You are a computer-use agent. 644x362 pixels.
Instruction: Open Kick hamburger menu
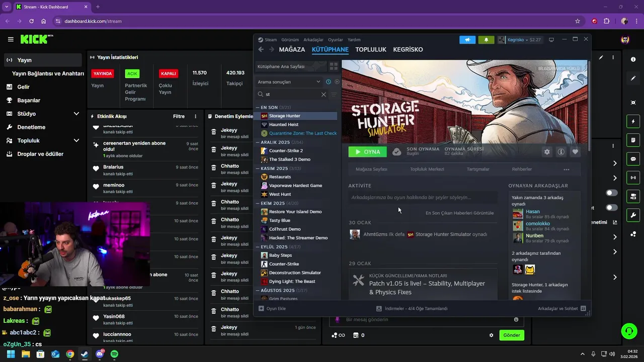(x=11, y=39)
